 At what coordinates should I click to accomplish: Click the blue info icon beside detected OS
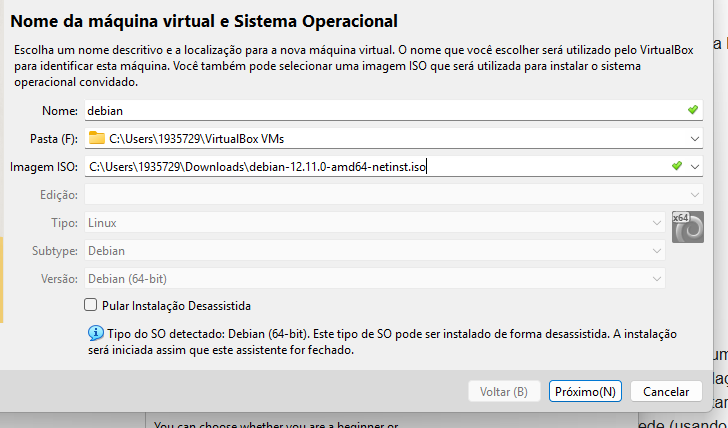tap(96, 333)
